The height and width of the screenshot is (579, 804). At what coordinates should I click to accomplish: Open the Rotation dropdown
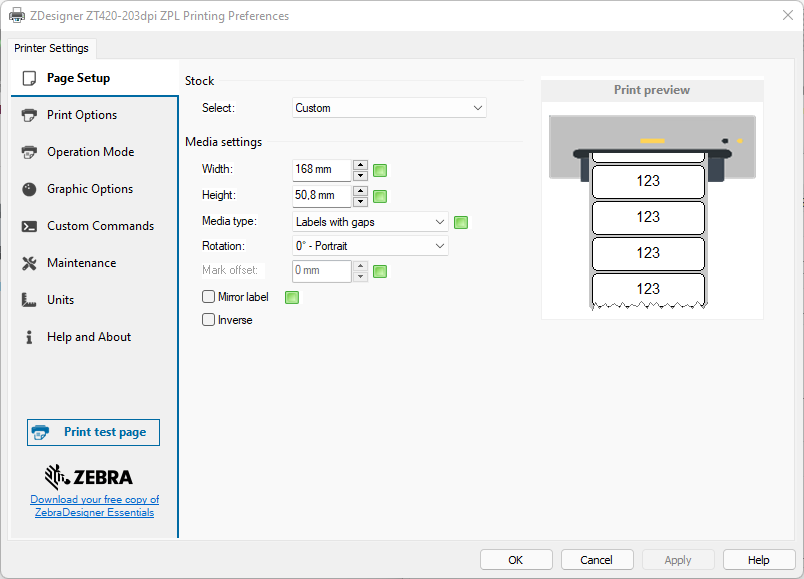coord(370,246)
